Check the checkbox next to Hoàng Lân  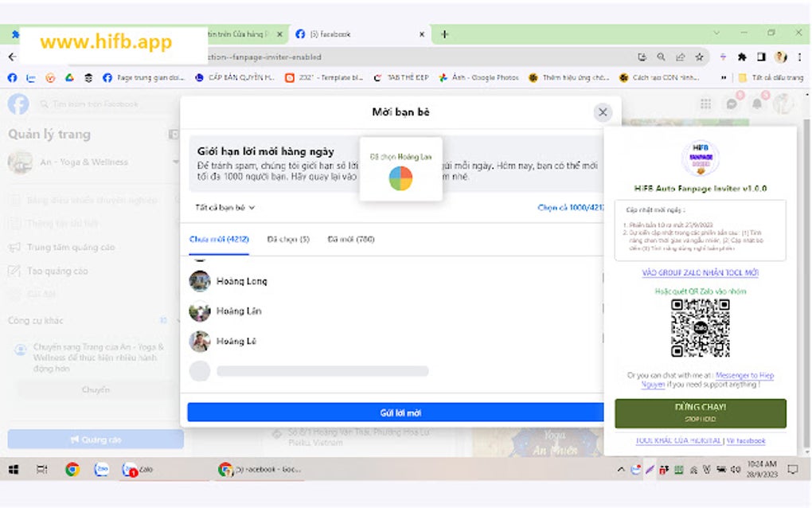tap(603, 311)
